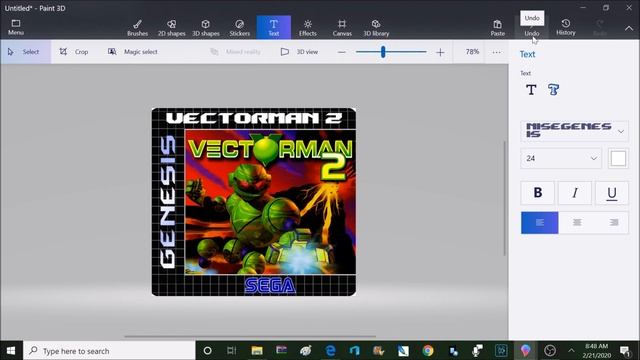Open File Explorer from taskbar
The height and width of the screenshot is (360, 640).
tap(257, 351)
